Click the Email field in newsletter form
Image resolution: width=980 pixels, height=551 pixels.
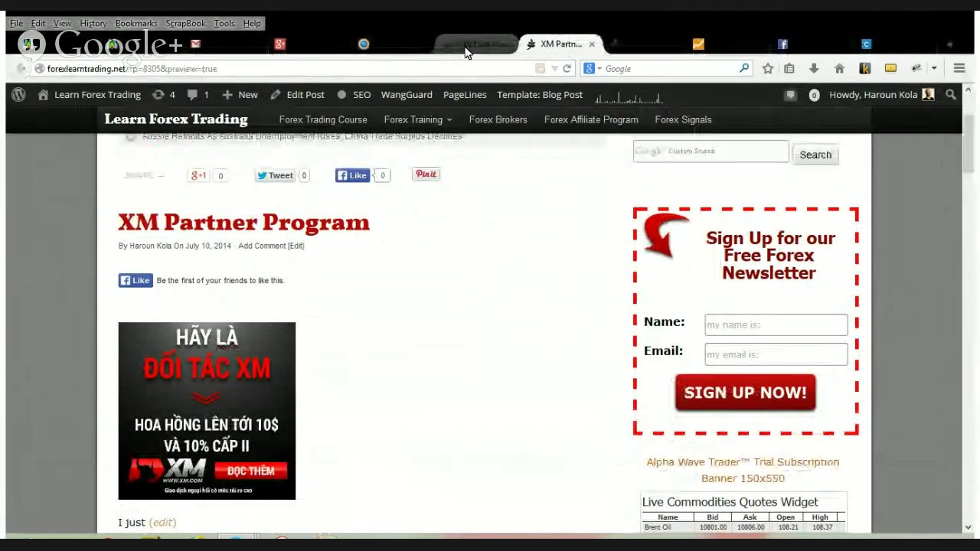(776, 354)
